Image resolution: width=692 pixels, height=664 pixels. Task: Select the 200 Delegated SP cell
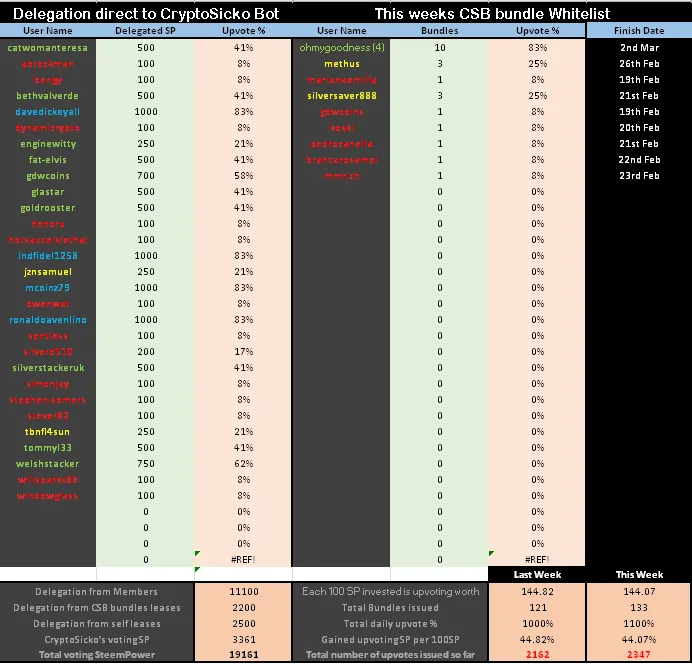146,352
